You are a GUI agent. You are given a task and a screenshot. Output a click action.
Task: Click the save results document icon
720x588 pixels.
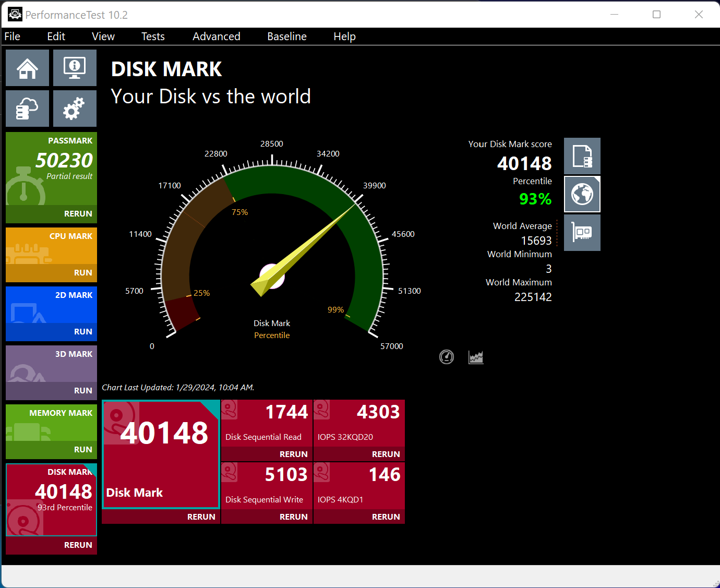click(582, 156)
